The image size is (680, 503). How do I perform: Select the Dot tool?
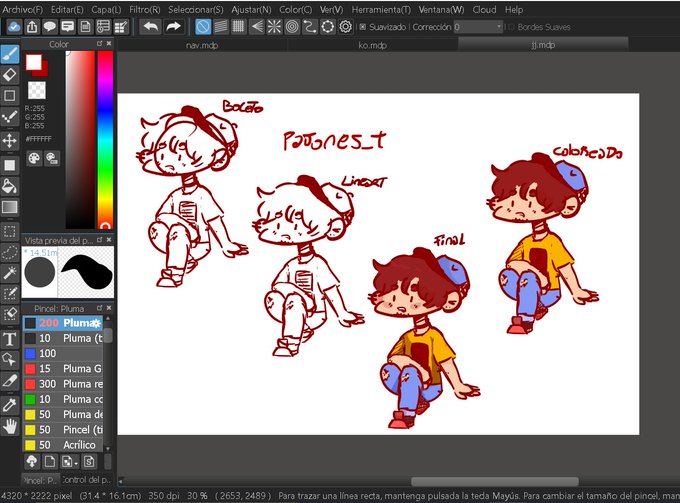[10, 116]
